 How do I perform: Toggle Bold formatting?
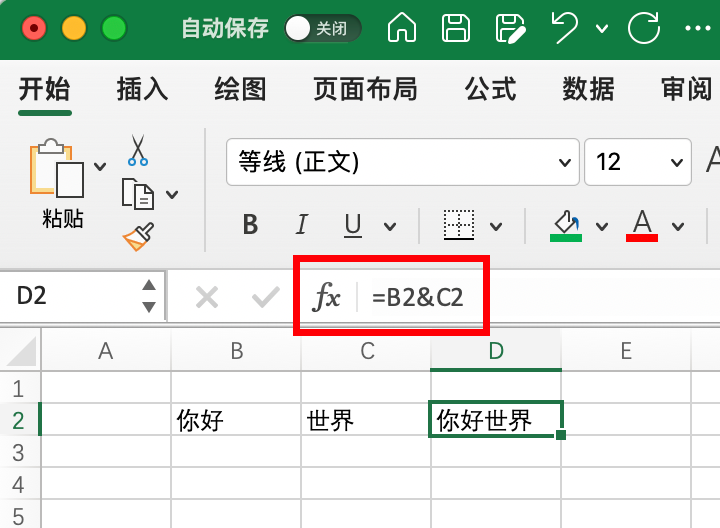pos(250,225)
